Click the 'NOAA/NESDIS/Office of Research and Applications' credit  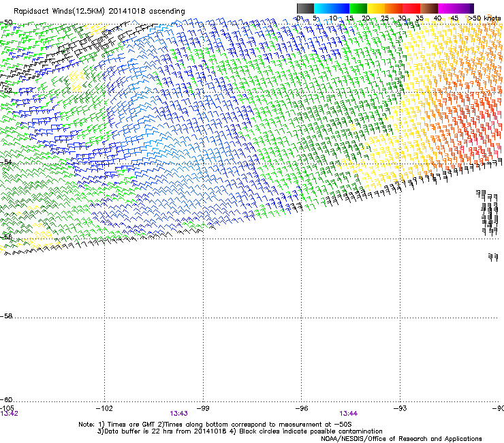(401, 439)
